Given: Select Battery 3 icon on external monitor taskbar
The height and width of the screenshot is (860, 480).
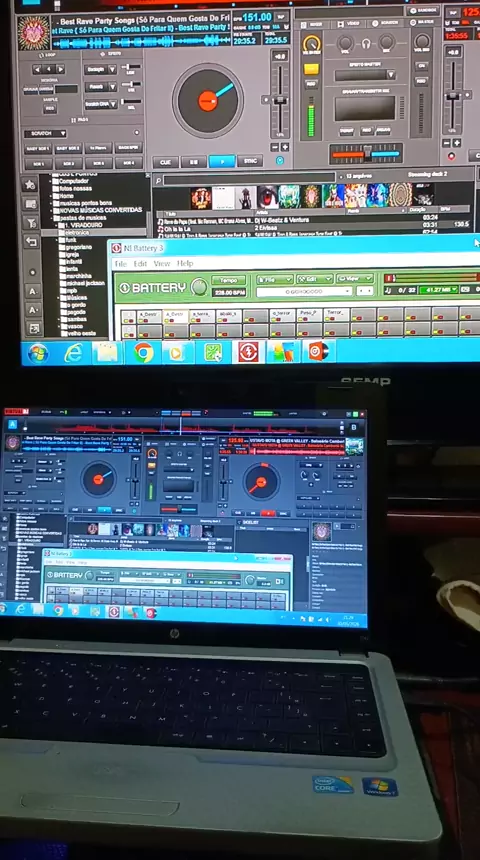Looking at the screenshot, I should (248, 352).
